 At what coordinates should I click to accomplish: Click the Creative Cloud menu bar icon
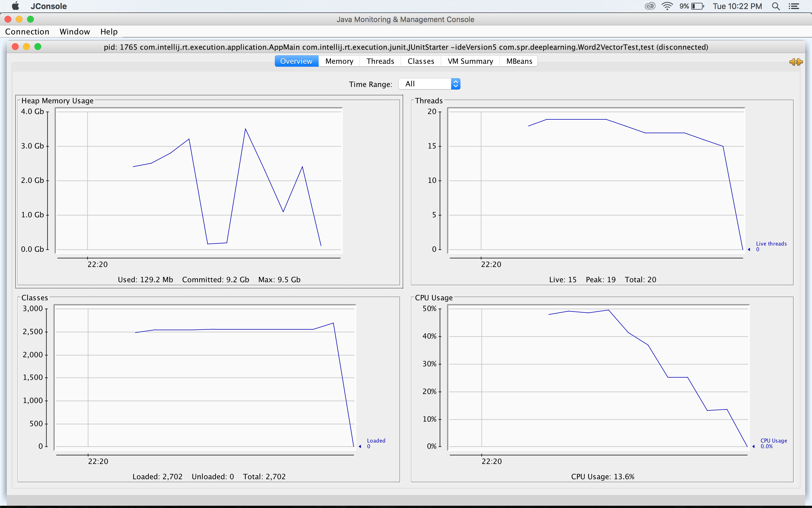click(650, 6)
